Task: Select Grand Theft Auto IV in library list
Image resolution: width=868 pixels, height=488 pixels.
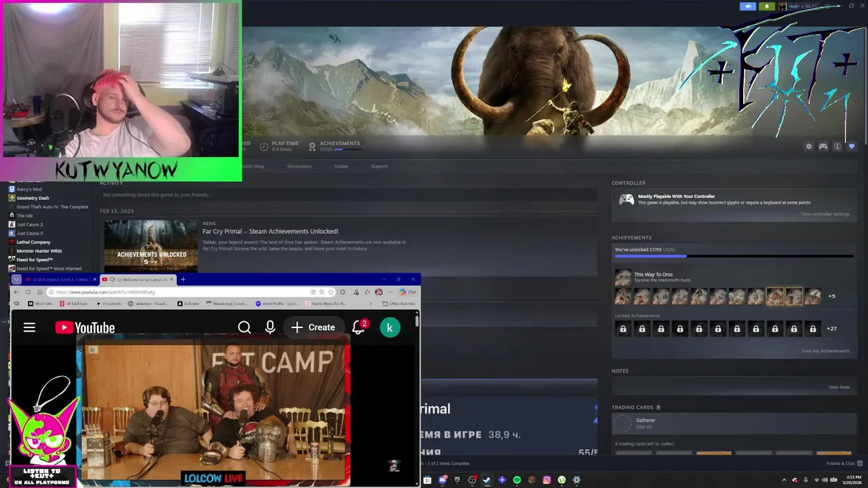Action: (x=52, y=207)
